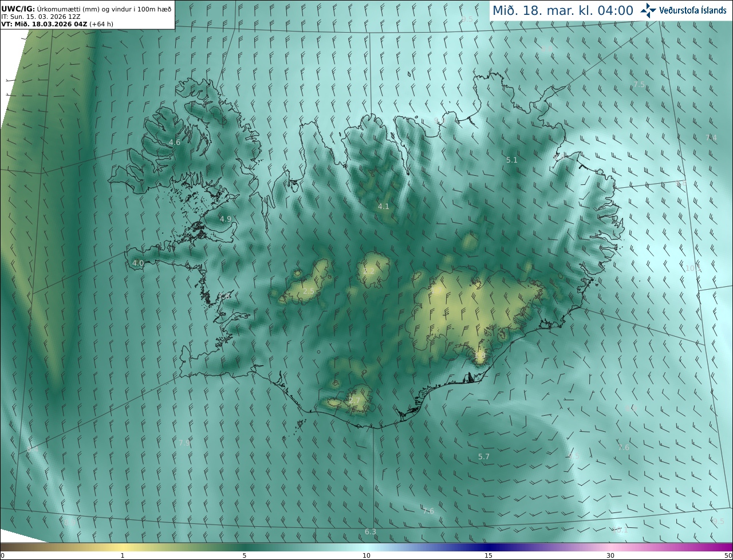The height and width of the screenshot is (560, 733).
Task: Click the VT: Mið. 18.03.2026 04Z line
Action: point(57,24)
